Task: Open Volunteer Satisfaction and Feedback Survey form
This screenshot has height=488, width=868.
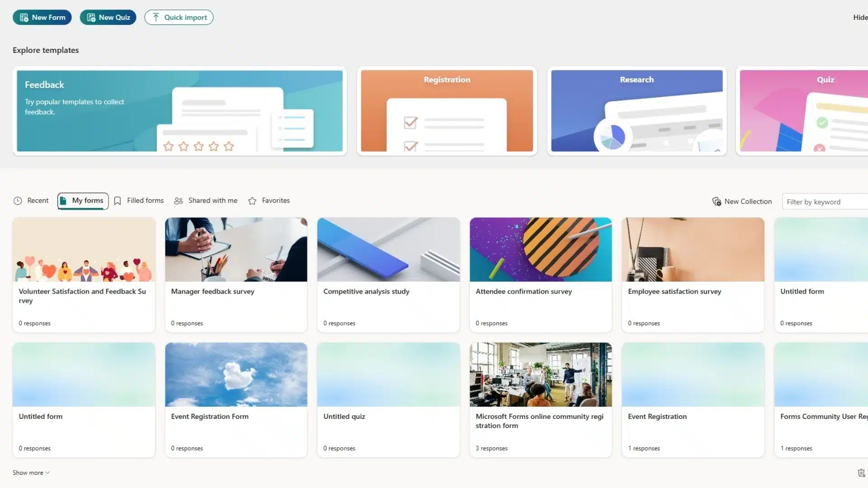Action: [x=84, y=275]
